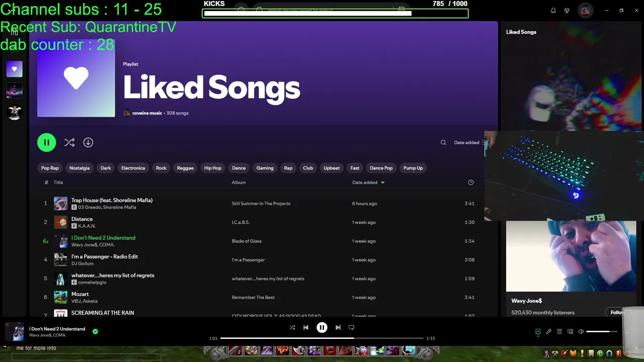The width and height of the screenshot is (644, 362).
Task: Select I Don't Need 2 Understand track title
Action: click(103, 238)
